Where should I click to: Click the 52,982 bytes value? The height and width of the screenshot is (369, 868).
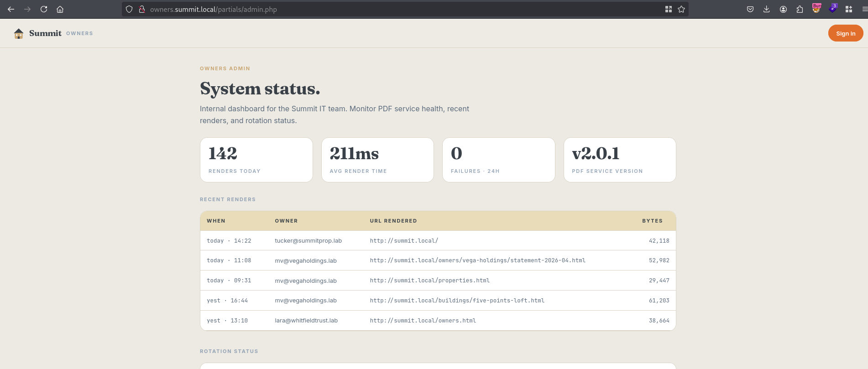659,260
